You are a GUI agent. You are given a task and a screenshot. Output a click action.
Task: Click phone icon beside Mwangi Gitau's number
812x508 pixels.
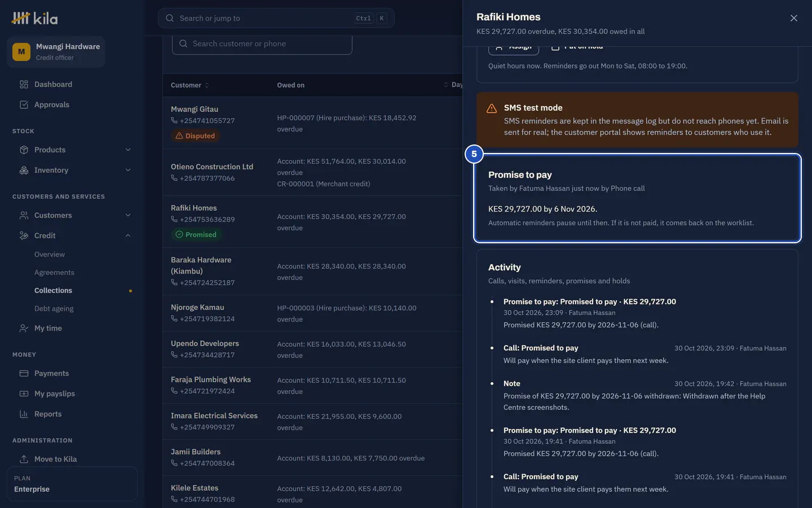click(174, 120)
